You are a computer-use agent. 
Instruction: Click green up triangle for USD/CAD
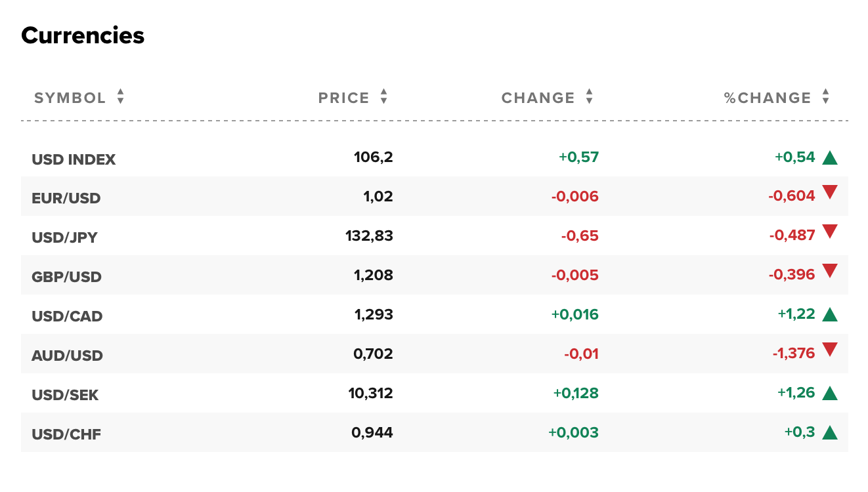(830, 315)
